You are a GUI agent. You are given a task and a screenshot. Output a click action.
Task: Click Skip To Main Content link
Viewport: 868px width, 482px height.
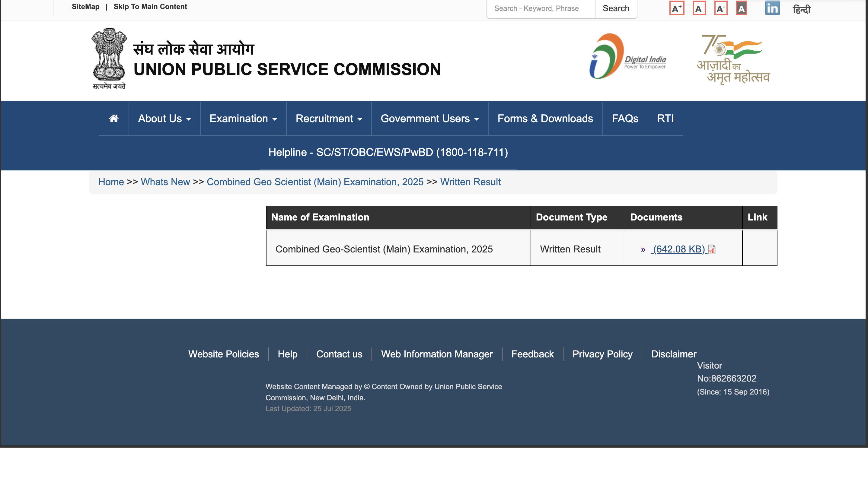pos(150,7)
